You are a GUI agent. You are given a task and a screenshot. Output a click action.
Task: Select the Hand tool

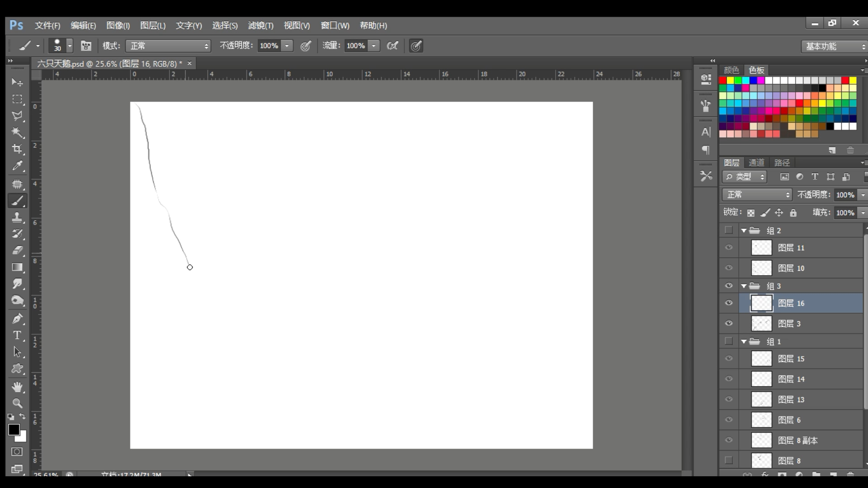tap(17, 387)
